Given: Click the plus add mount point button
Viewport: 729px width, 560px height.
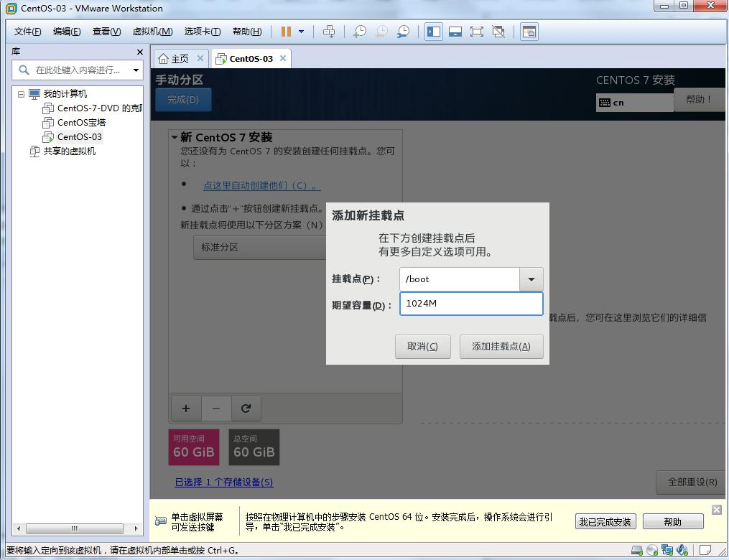Looking at the screenshot, I should point(186,409).
